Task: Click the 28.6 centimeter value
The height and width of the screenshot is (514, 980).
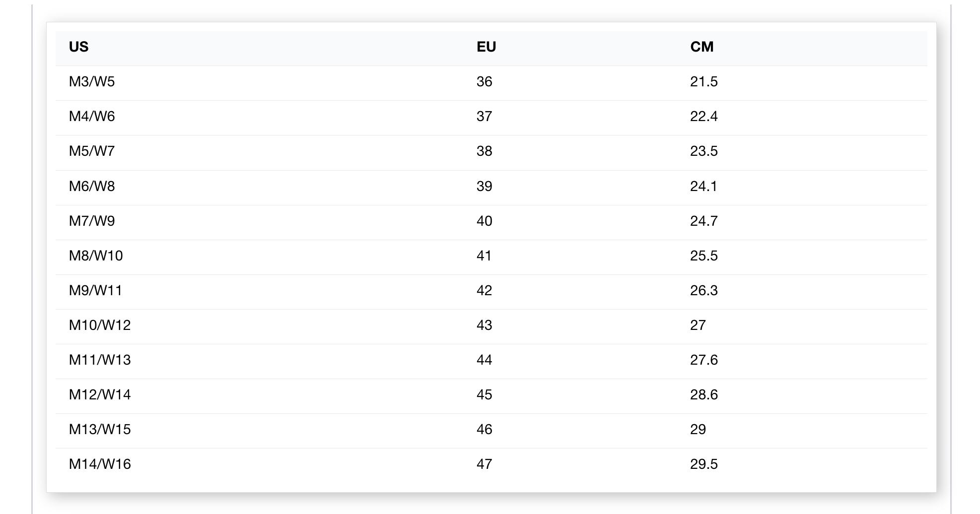Action: click(703, 394)
